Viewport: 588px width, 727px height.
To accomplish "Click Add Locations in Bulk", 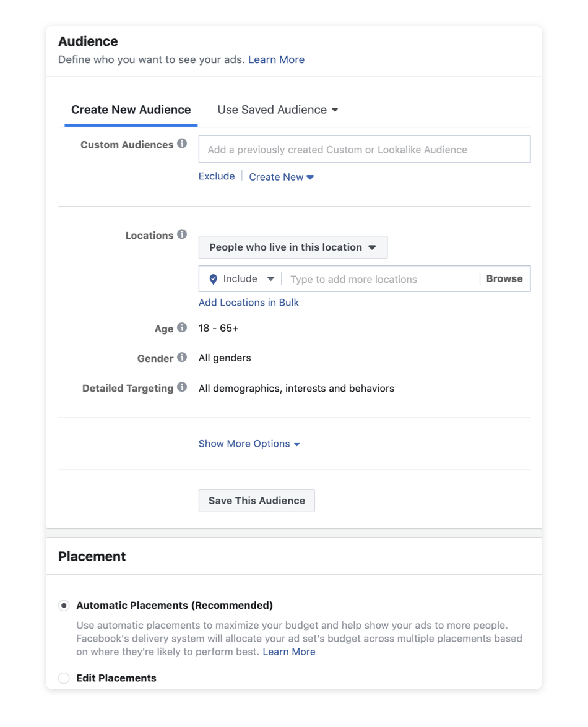I will tap(248, 302).
